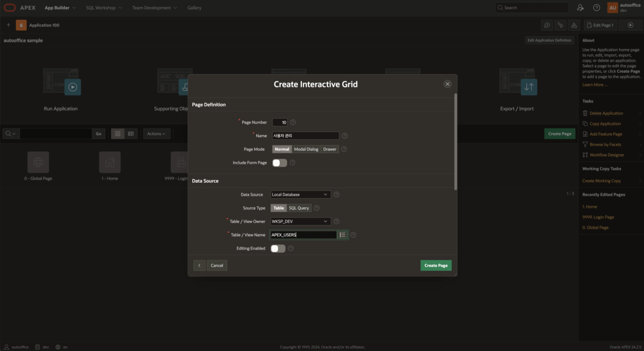Click Browse by Facets task
Image resolution: width=644 pixels, height=351 pixels.
pyautogui.click(x=605, y=145)
